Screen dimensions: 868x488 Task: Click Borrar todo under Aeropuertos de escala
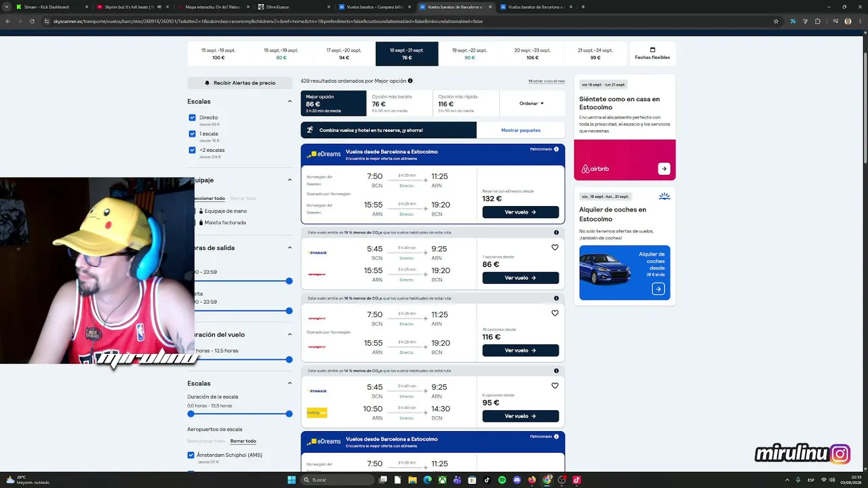243,441
